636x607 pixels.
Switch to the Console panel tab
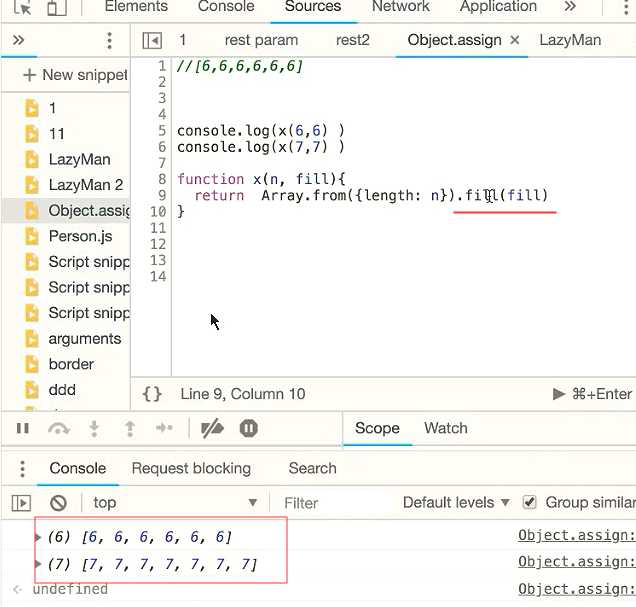click(226, 6)
